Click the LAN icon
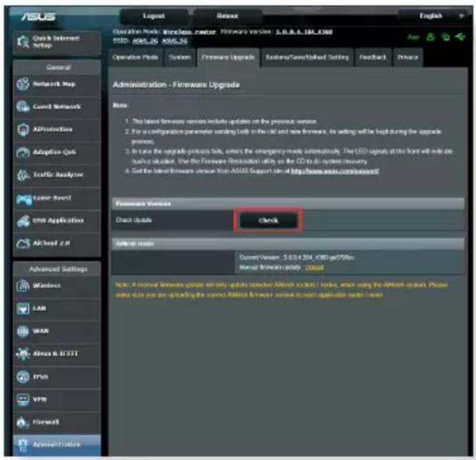This screenshot has height=460, width=476. tap(23, 309)
